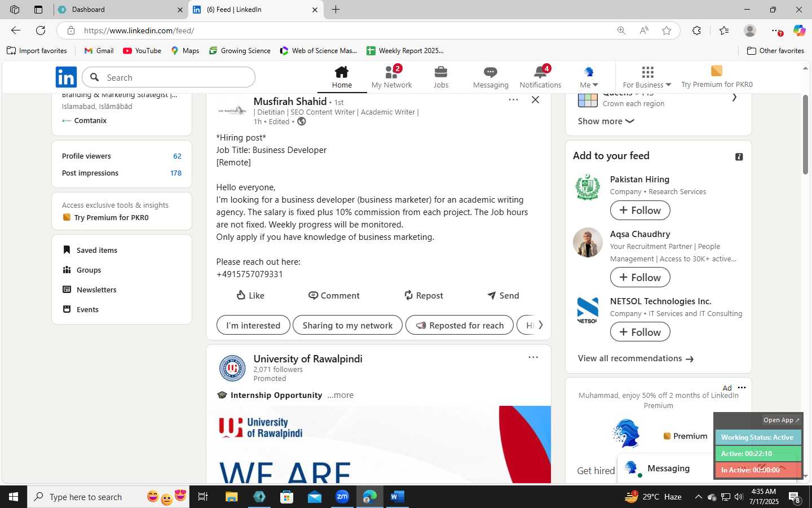Follow Aqsa Chaudhry

click(640, 277)
